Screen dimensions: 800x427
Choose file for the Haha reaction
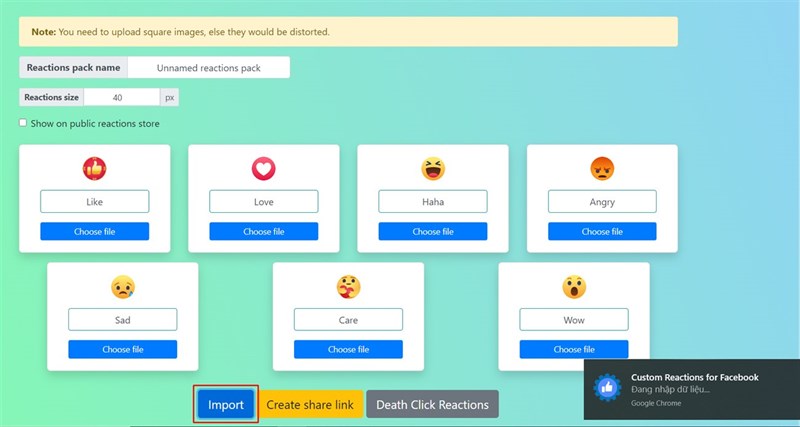point(433,231)
